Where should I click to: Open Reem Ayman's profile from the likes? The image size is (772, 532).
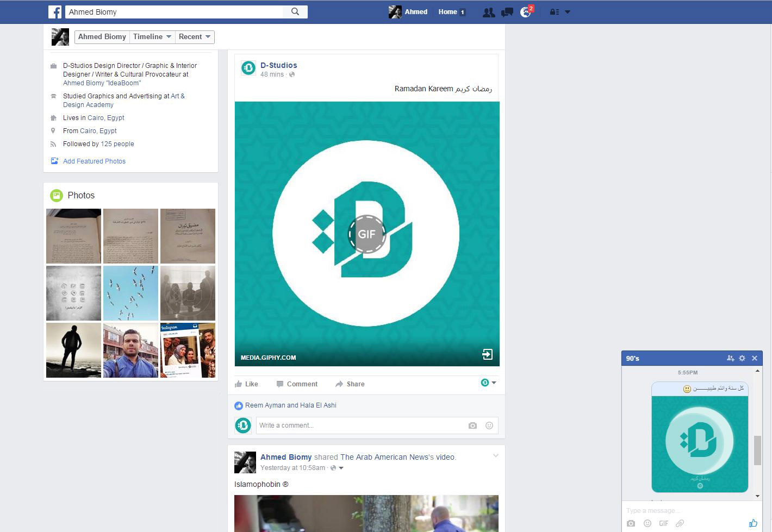tap(265, 405)
